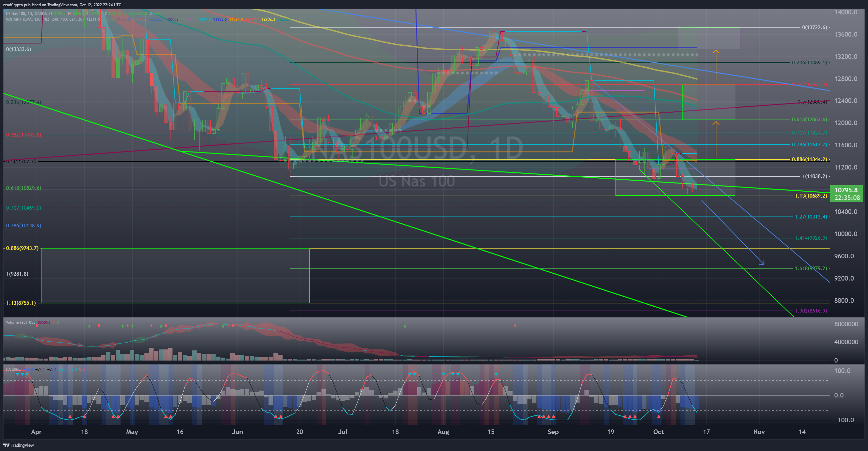This screenshot has width=868, height=451.
Task: Click the Jul label on the time axis
Action: point(343,432)
